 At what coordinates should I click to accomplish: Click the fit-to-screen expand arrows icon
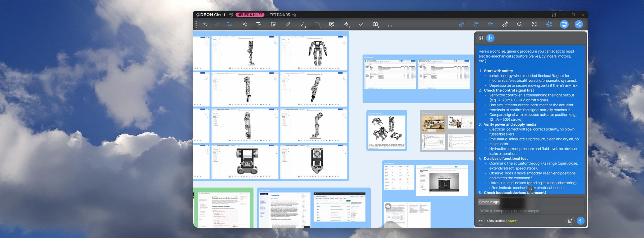tap(534, 24)
